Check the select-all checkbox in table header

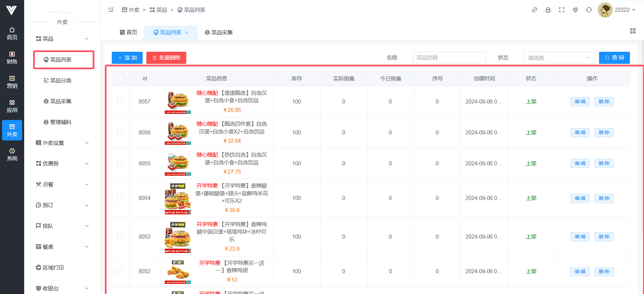point(120,79)
